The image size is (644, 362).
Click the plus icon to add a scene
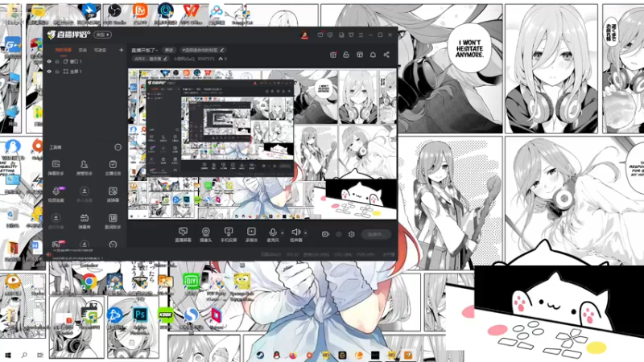122,50
